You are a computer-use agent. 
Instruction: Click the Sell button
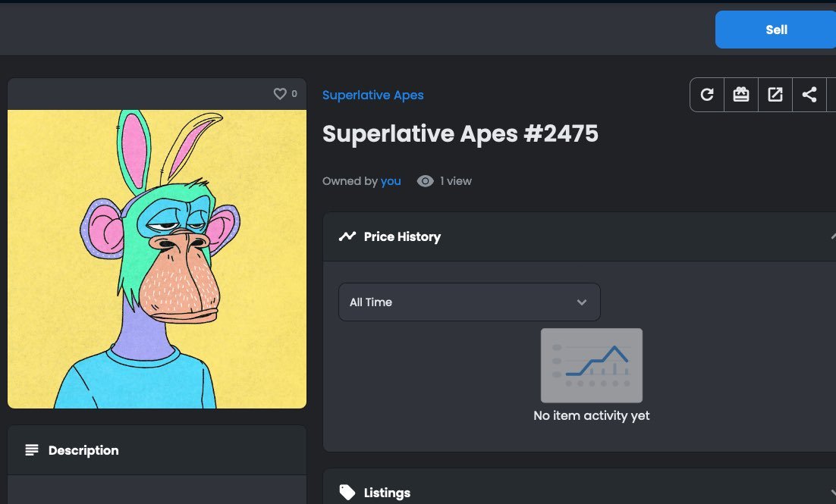776,30
